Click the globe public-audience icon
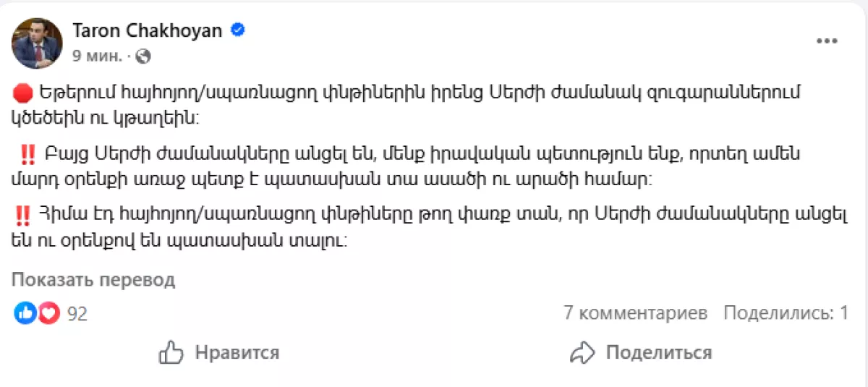Image resolution: width=868 pixels, height=387 pixels. pos(143,55)
